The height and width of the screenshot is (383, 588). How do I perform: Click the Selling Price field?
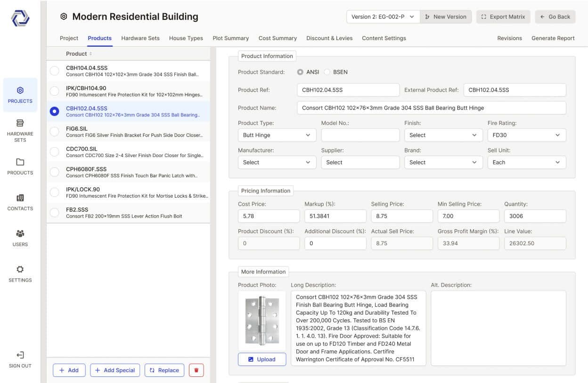(x=401, y=216)
